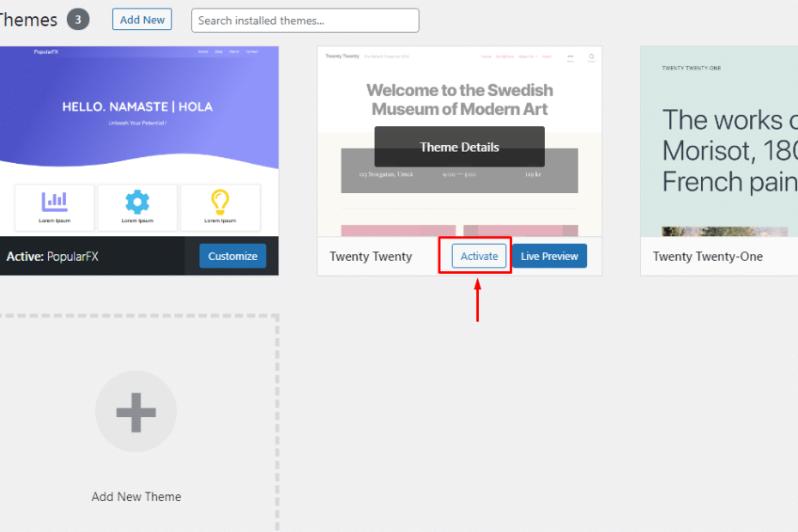Screen dimensions: 798x532
Task: Click inside the search installed themes field
Action: pyautogui.click(x=305, y=20)
